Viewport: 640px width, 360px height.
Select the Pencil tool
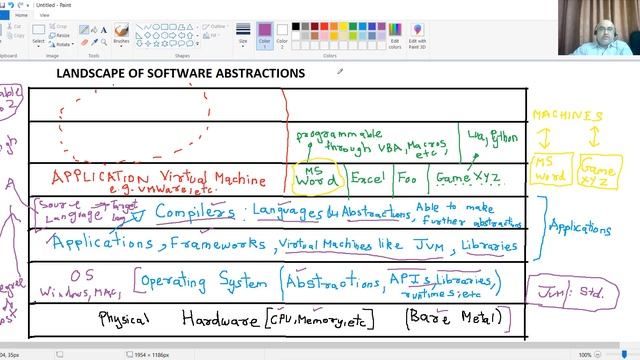(84, 30)
